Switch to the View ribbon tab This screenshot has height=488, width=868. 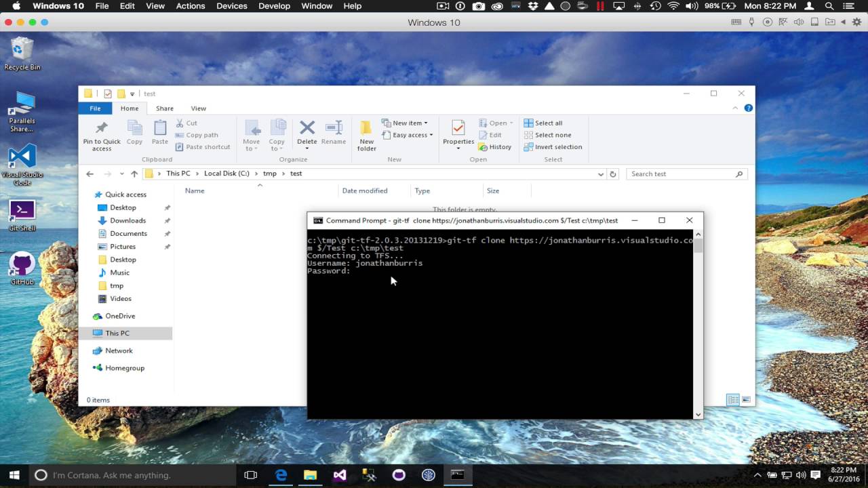click(199, 108)
